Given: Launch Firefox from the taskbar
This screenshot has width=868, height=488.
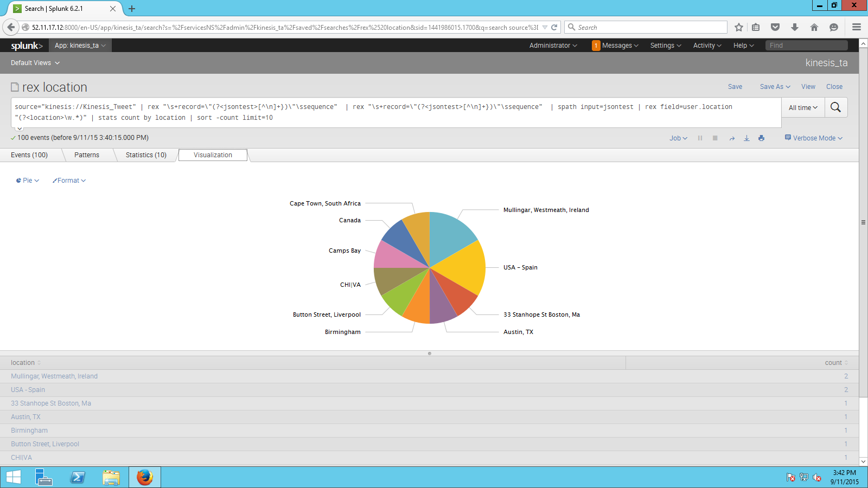Looking at the screenshot, I should coord(144,477).
